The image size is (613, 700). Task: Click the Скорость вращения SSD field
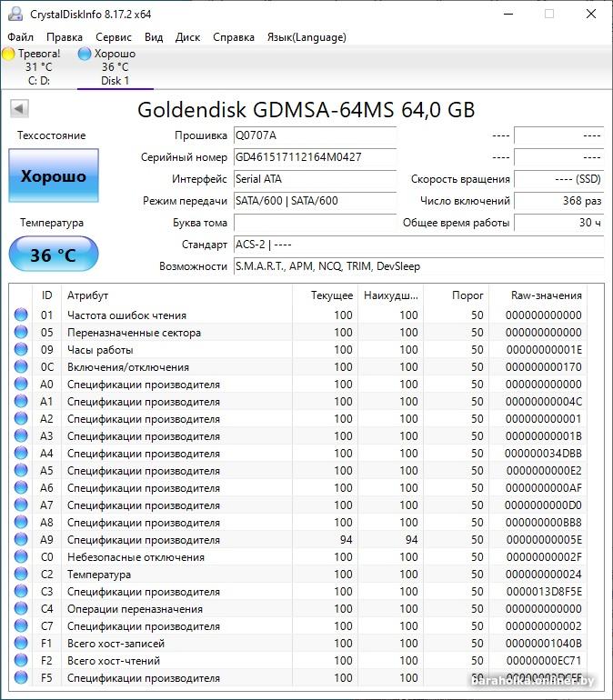pyautogui.click(x=559, y=179)
